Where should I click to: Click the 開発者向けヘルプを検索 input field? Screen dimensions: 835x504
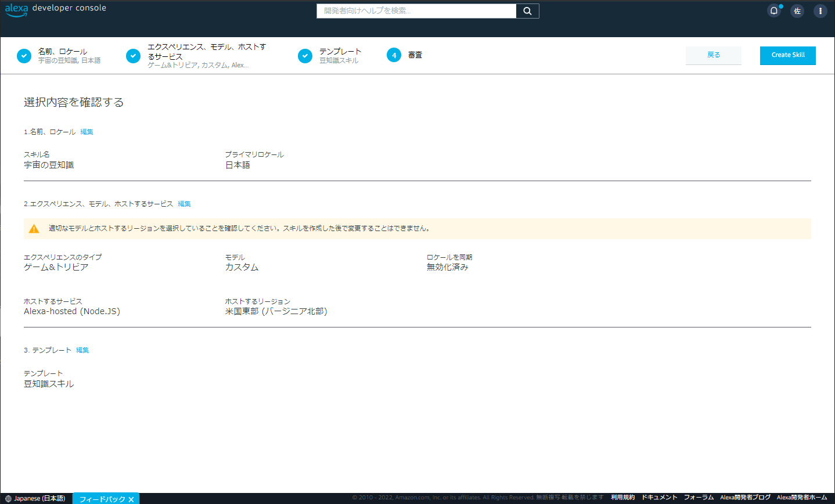416,10
